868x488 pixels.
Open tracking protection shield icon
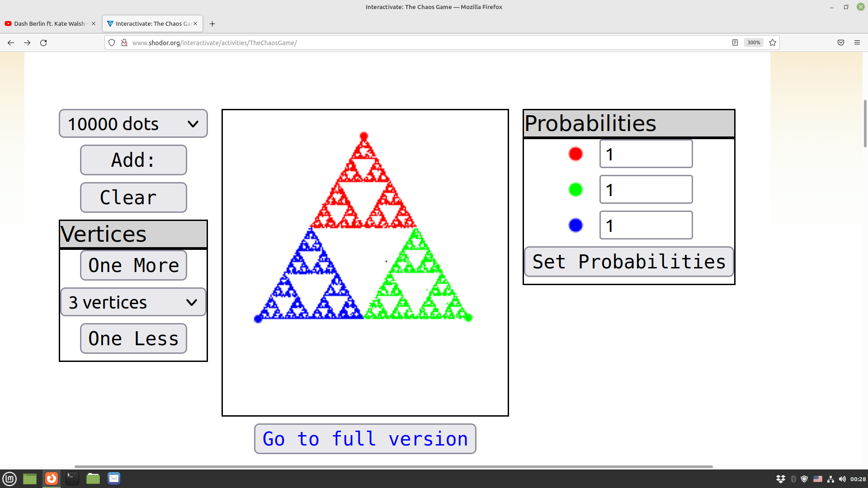point(112,42)
